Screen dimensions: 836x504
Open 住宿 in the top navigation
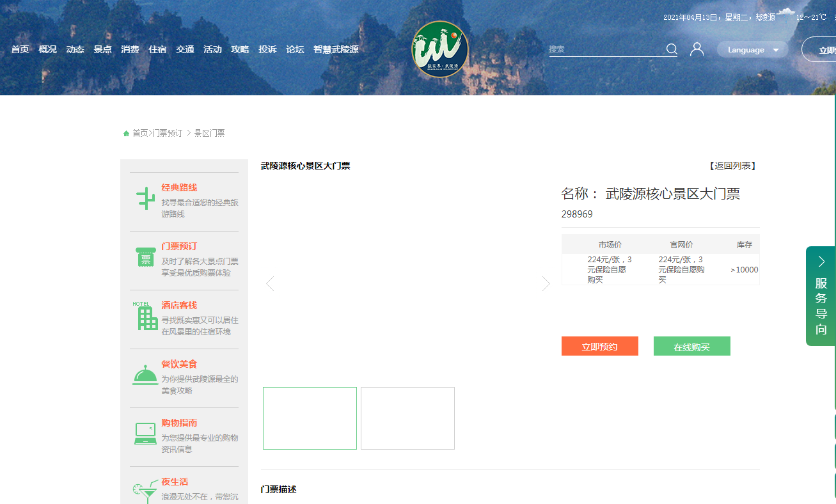click(x=157, y=49)
